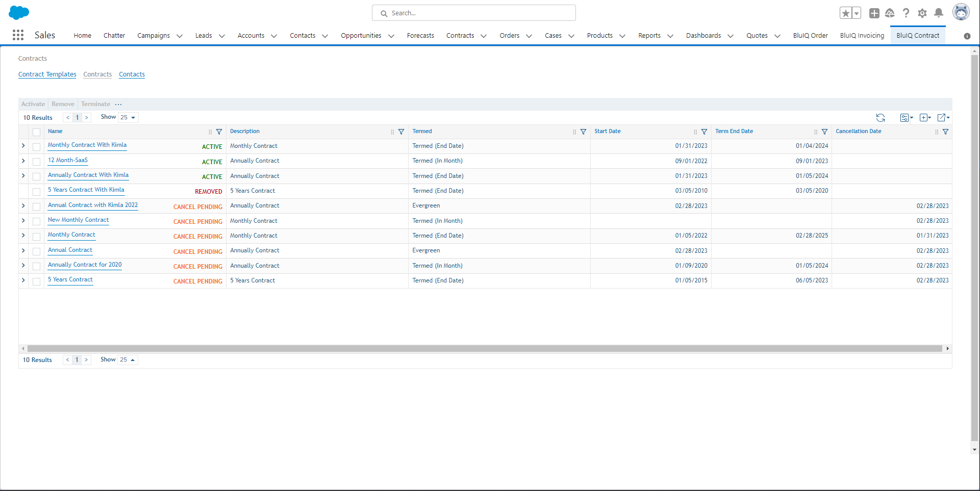The width and height of the screenshot is (980, 491).
Task: Select the BluIQ Contract tab
Action: (918, 36)
